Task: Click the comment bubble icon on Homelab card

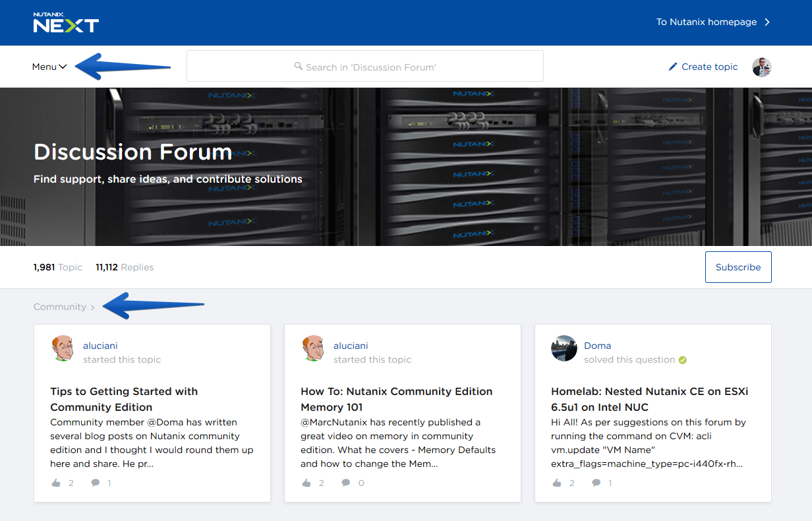Action: (596, 483)
